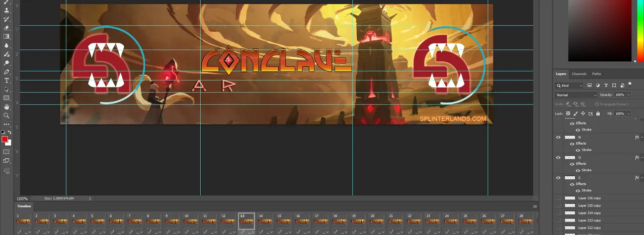Collapse effects of the O layer

(x=641, y=157)
